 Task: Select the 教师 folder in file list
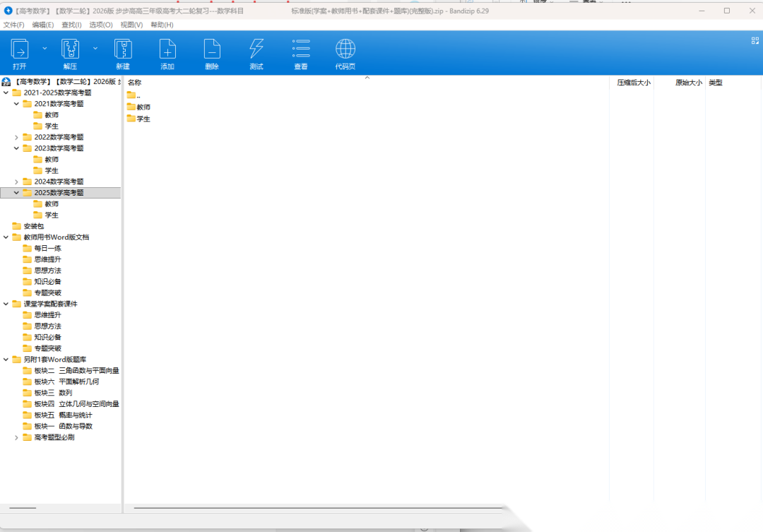coord(143,107)
